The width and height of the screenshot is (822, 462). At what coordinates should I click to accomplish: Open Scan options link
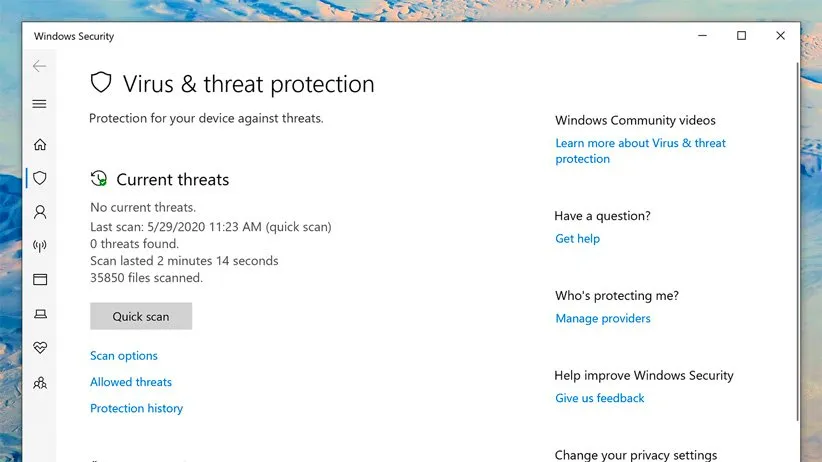(124, 356)
